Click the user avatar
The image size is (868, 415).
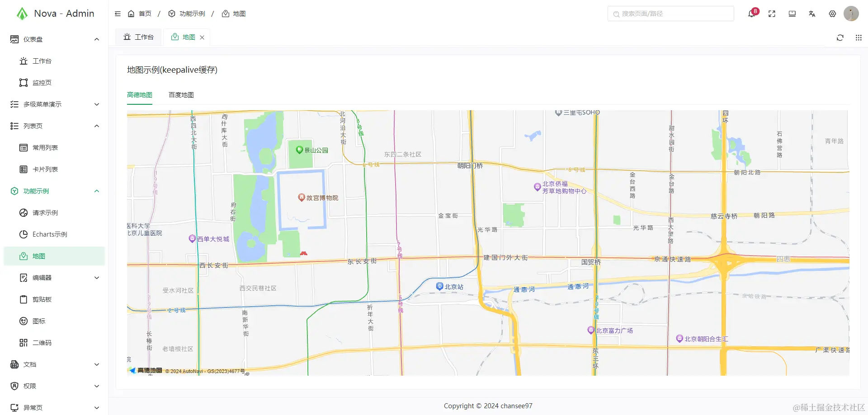tap(851, 14)
